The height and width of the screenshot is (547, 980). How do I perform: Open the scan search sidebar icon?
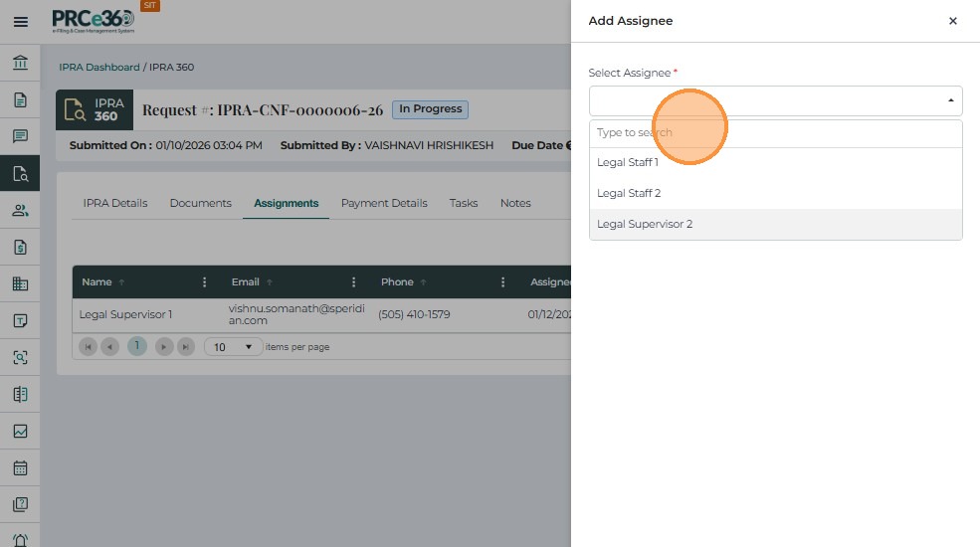(20, 357)
